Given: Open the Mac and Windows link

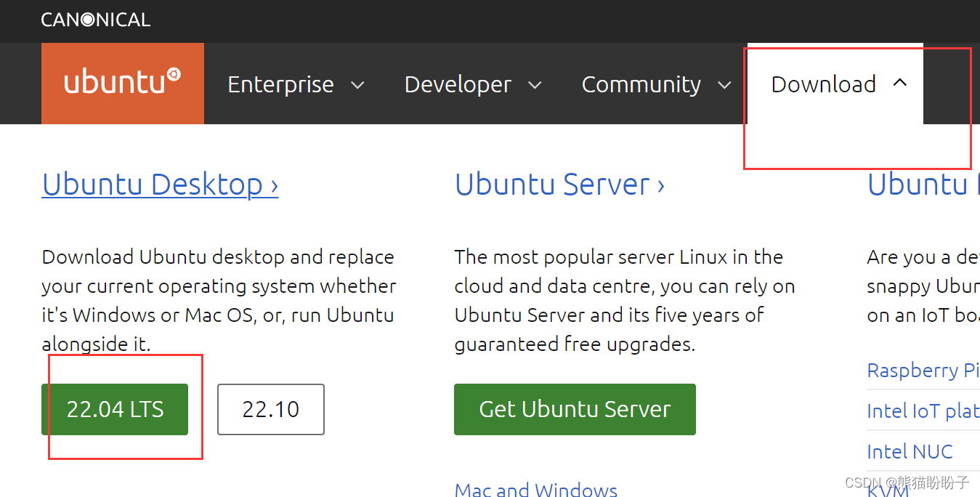Looking at the screenshot, I should click(x=536, y=490).
